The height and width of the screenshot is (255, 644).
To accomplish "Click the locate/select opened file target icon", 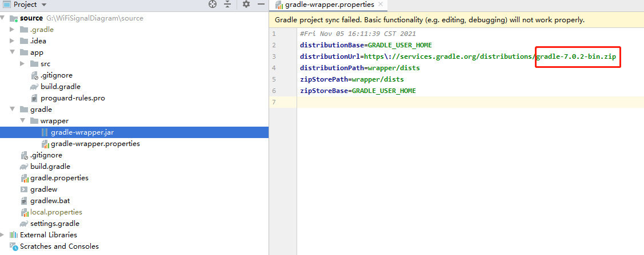I will click(213, 5).
